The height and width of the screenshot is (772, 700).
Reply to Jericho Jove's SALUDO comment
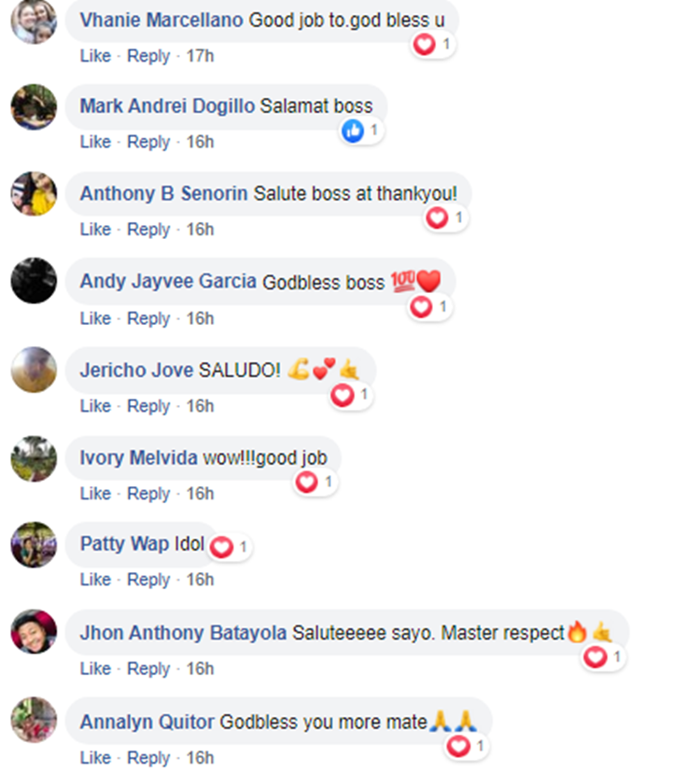(x=148, y=407)
